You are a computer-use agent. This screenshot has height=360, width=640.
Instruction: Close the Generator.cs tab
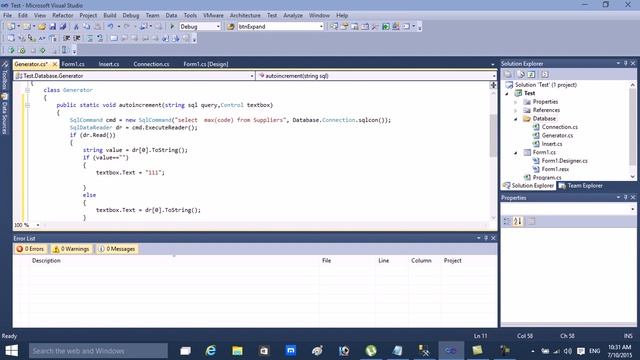pyautogui.click(x=54, y=64)
